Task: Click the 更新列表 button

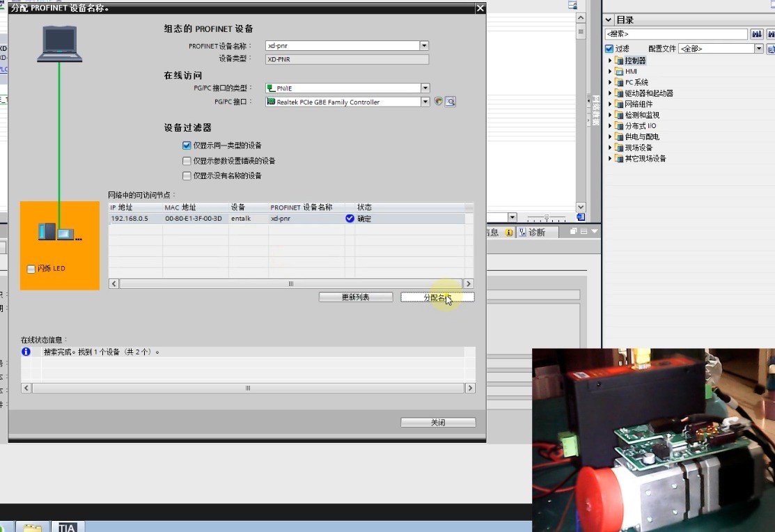Action: tap(356, 297)
